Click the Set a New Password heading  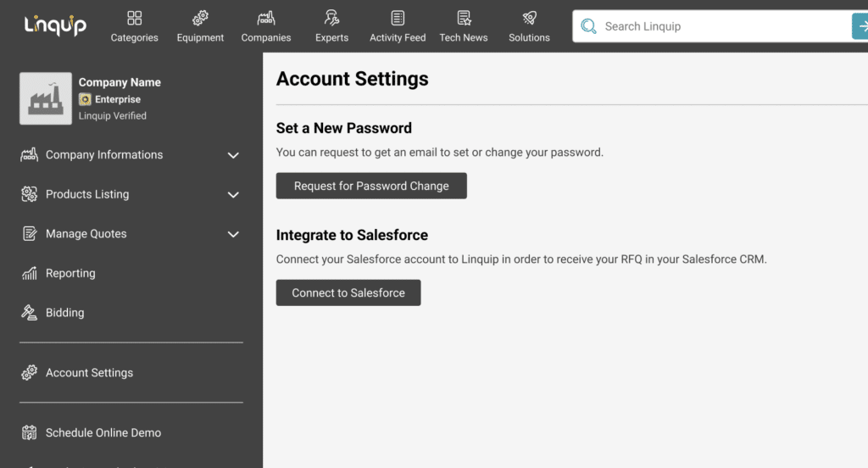344,128
